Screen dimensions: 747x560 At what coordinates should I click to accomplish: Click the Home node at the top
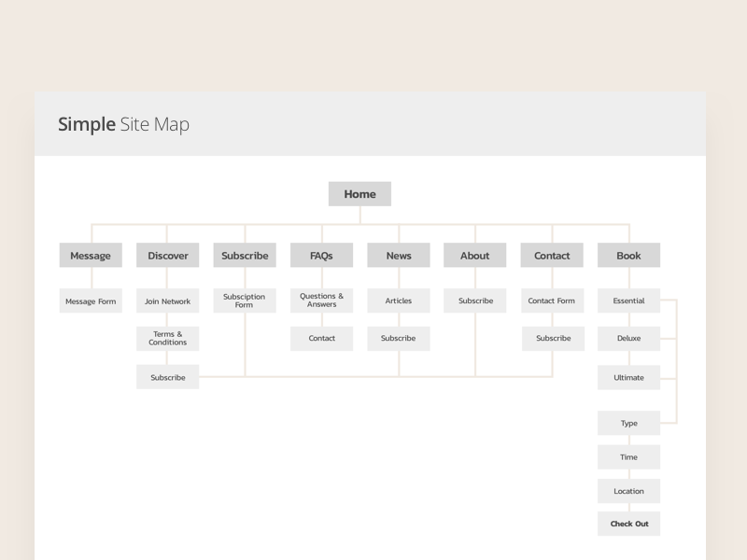(359, 194)
